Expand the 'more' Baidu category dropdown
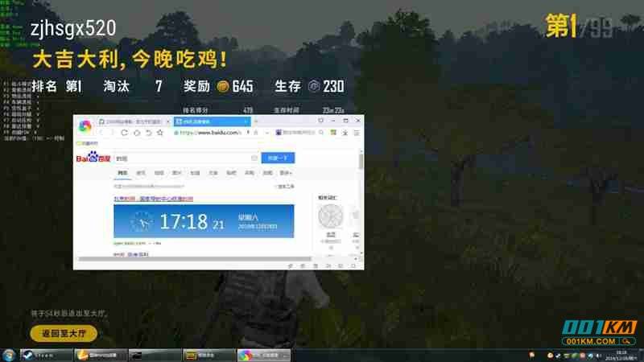 (x=286, y=173)
